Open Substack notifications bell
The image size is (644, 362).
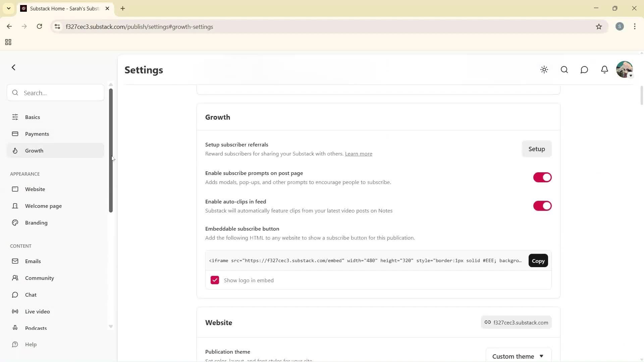tap(604, 70)
